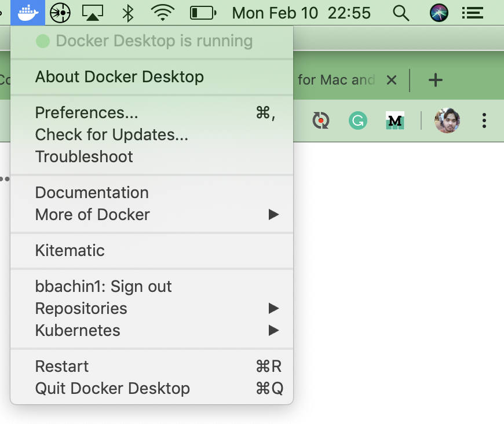
Task: Launch Siri from the menu bar
Action: pos(439,13)
